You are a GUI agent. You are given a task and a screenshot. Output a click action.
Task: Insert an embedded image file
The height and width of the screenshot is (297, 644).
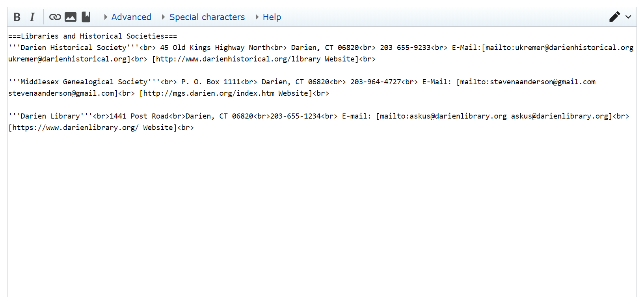click(x=71, y=17)
